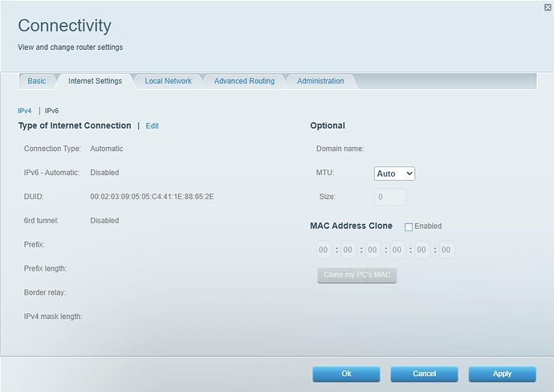Screen dimensions: 554x392
Task: Click the fifth MAC address octet field
Action: pyautogui.click(x=422, y=250)
